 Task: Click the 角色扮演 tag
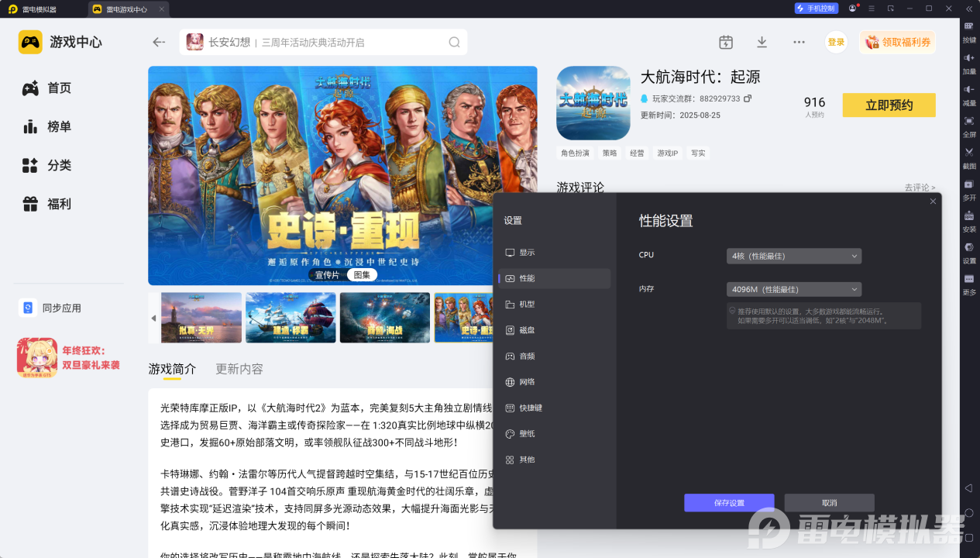(575, 153)
